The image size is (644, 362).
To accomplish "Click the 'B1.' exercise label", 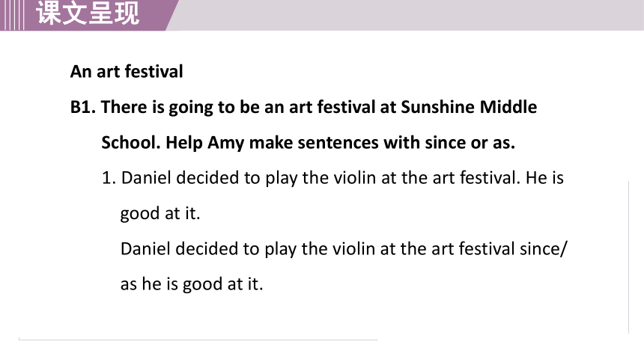I will pos(83,107).
